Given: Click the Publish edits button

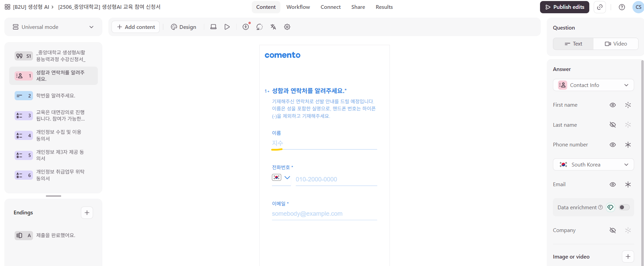Looking at the screenshot, I should (564, 7).
